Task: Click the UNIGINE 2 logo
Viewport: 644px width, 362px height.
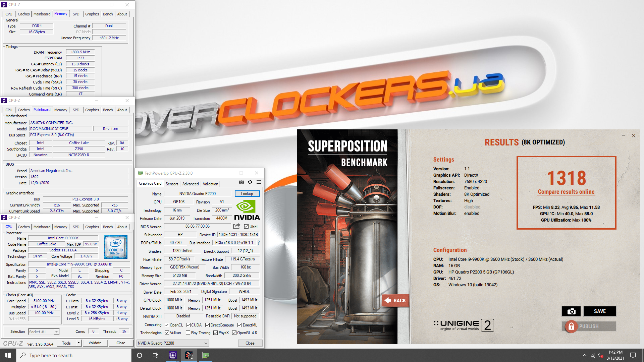Action: pyautogui.click(x=464, y=325)
